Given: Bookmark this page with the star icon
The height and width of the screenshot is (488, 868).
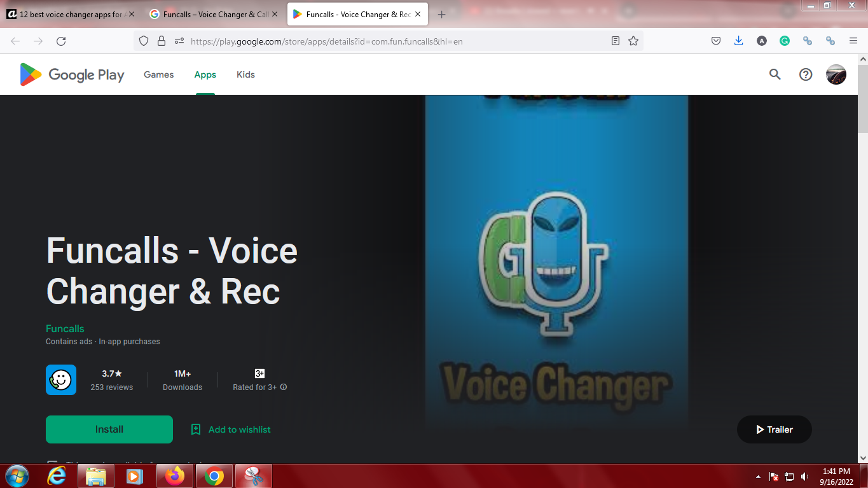Looking at the screenshot, I should coord(633,41).
